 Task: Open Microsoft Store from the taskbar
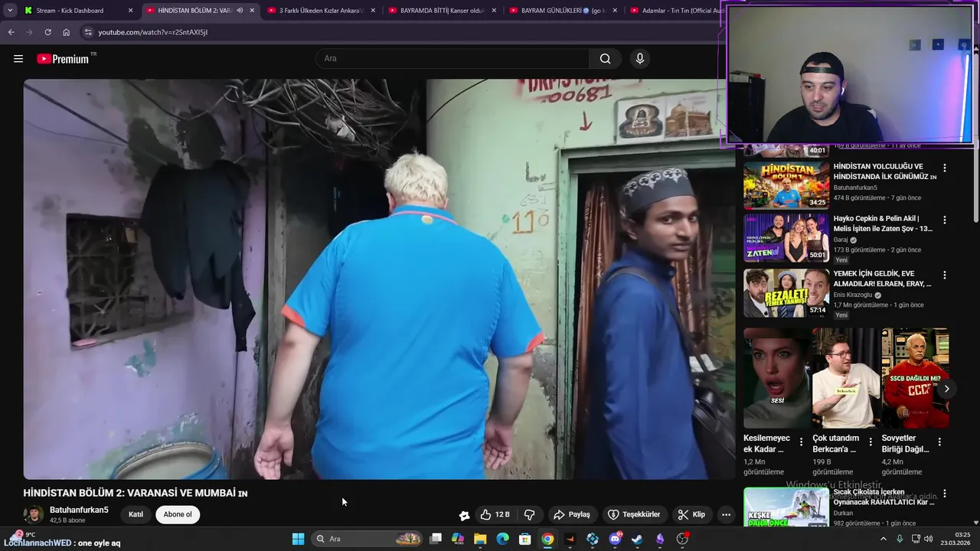525,539
